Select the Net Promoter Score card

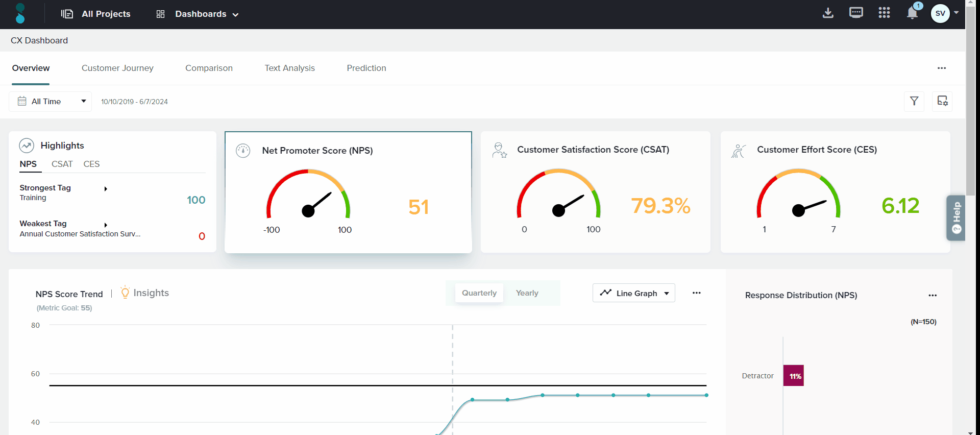coord(348,192)
